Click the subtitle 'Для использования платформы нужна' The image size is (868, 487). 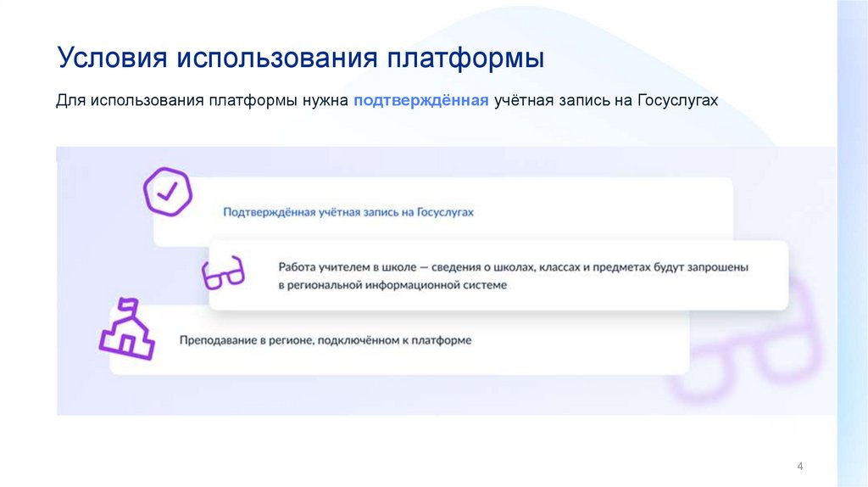tap(202, 100)
